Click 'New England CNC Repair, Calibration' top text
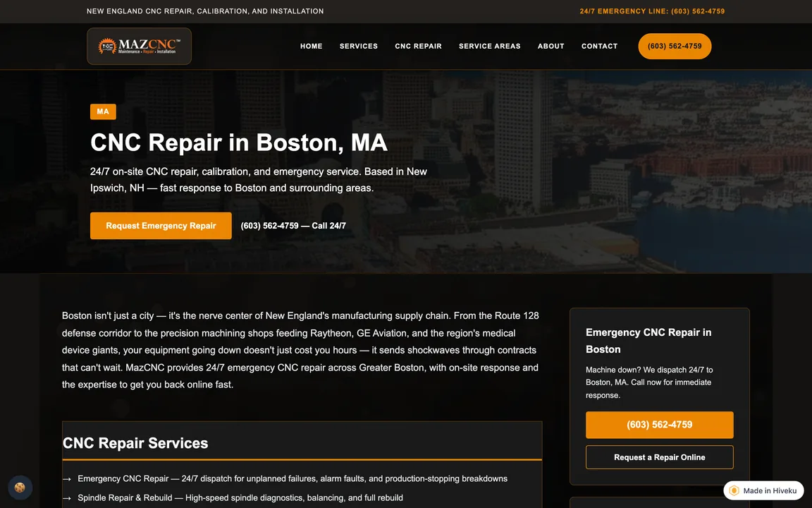The height and width of the screenshot is (508, 812). 205,11
